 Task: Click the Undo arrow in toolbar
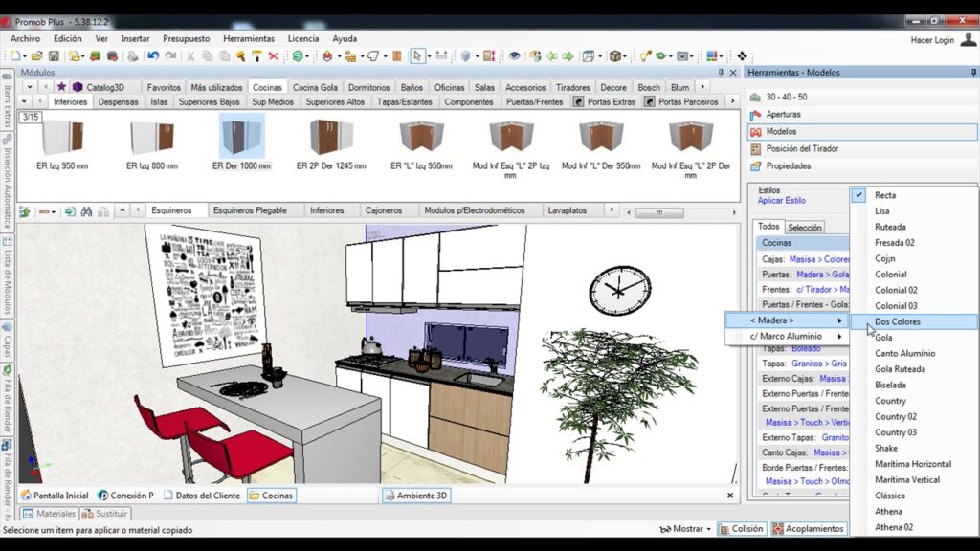(152, 56)
